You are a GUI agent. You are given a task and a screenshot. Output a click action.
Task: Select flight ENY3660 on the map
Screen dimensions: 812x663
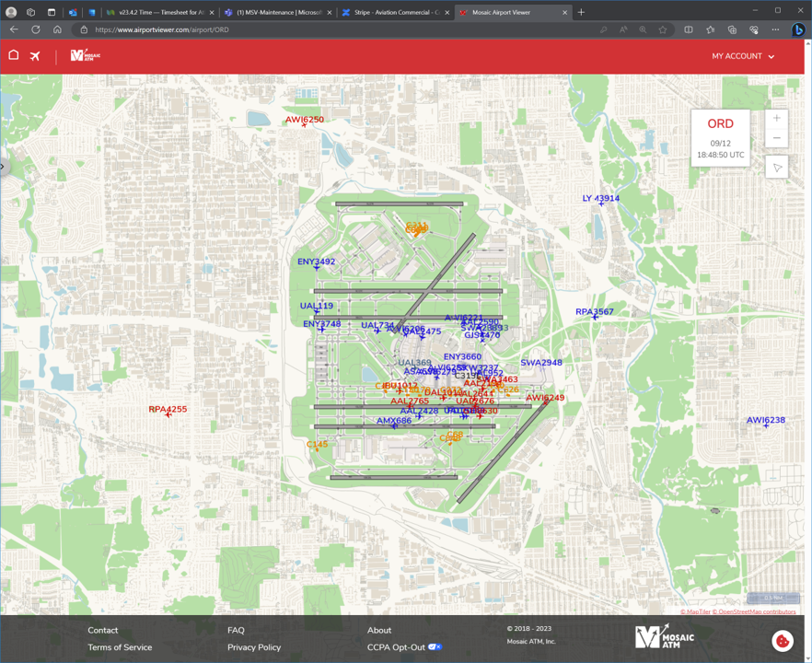pos(462,356)
